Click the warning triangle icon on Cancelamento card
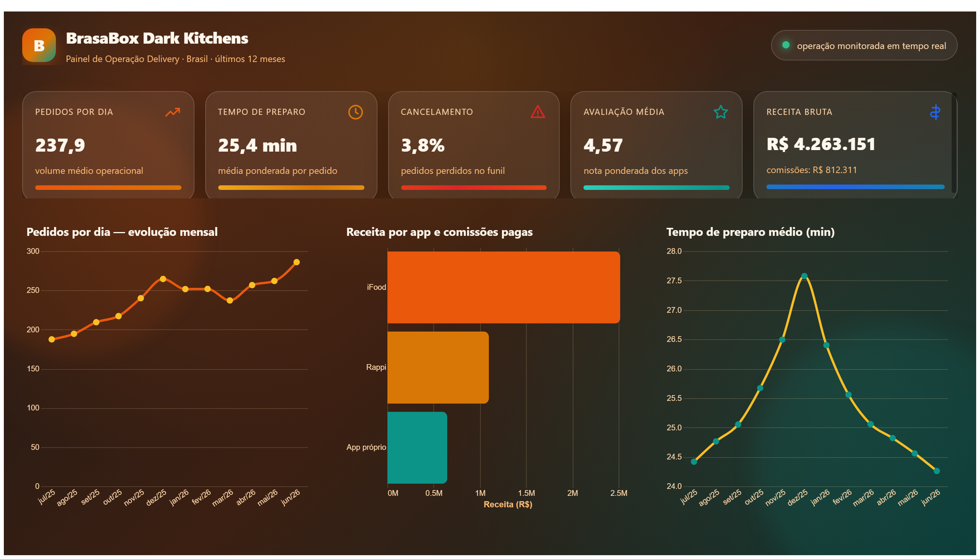The height and width of the screenshot is (559, 980). click(x=538, y=112)
